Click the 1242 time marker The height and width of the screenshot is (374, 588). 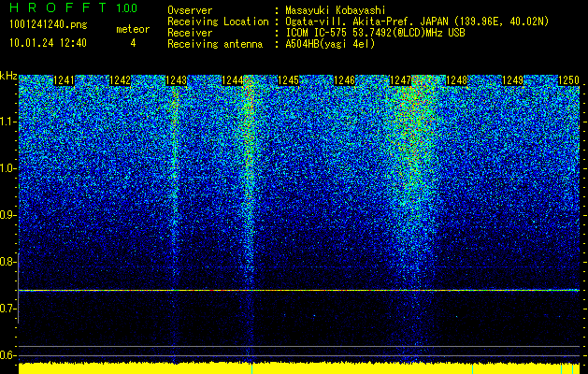point(120,80)
